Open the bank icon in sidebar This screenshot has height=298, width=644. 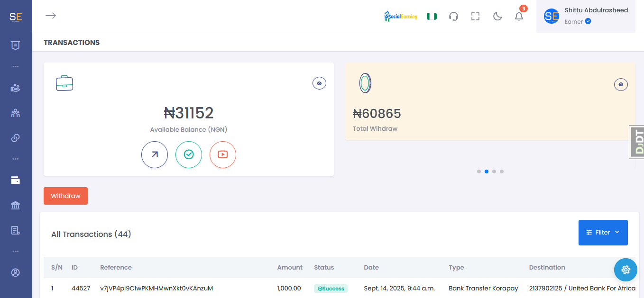15,205
